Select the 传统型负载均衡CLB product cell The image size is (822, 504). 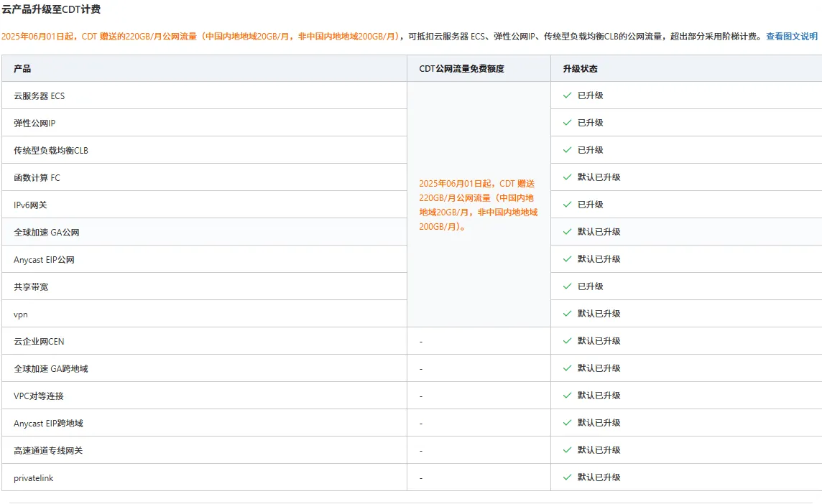(205, 150)
